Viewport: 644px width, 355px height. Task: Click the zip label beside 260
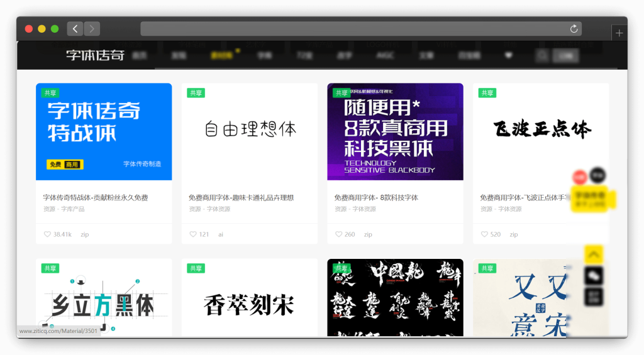(368, 234)
